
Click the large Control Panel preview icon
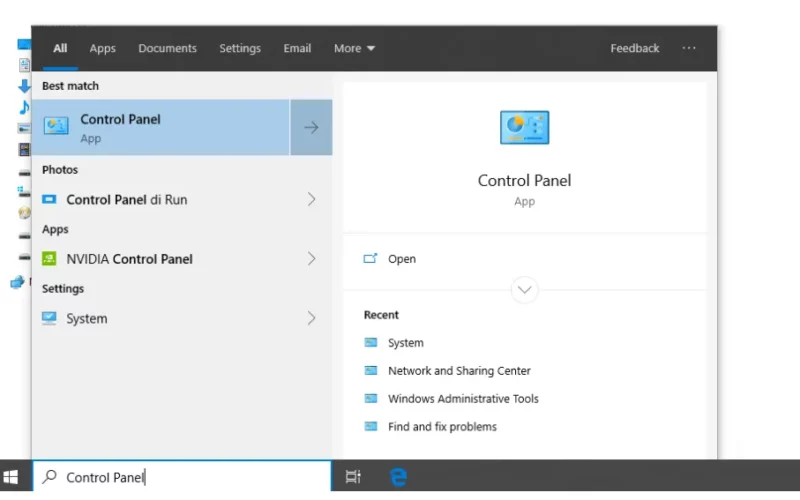pos(524,128)
